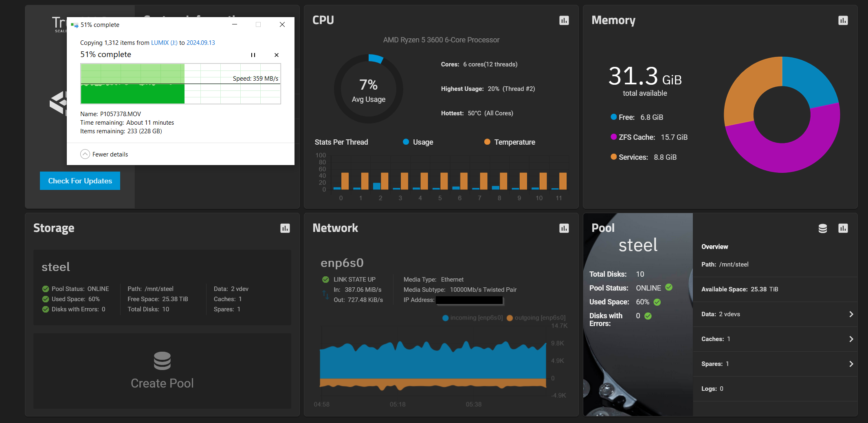868x423 pixels.
Task: Click the Pool database manage icon
Action: [822, 228]
